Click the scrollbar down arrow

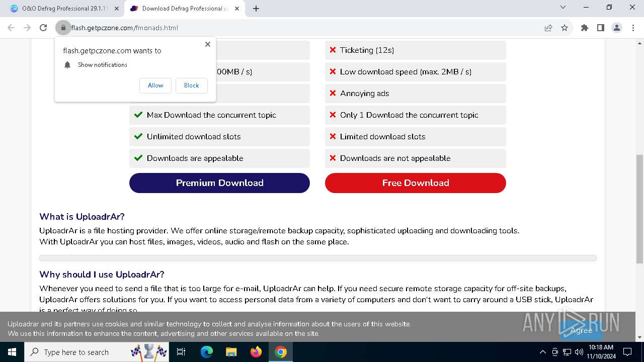tap(639, 337)
